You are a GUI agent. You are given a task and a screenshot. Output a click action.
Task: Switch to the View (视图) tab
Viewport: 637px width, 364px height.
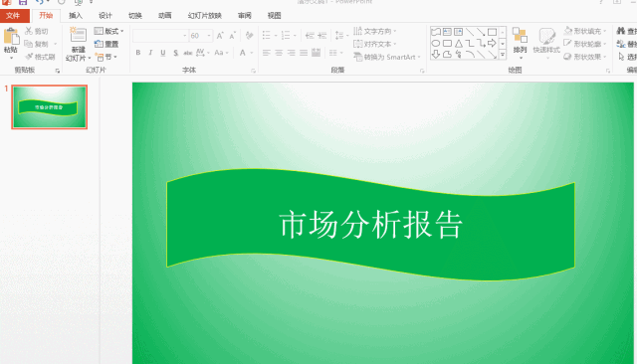[275, 16]
